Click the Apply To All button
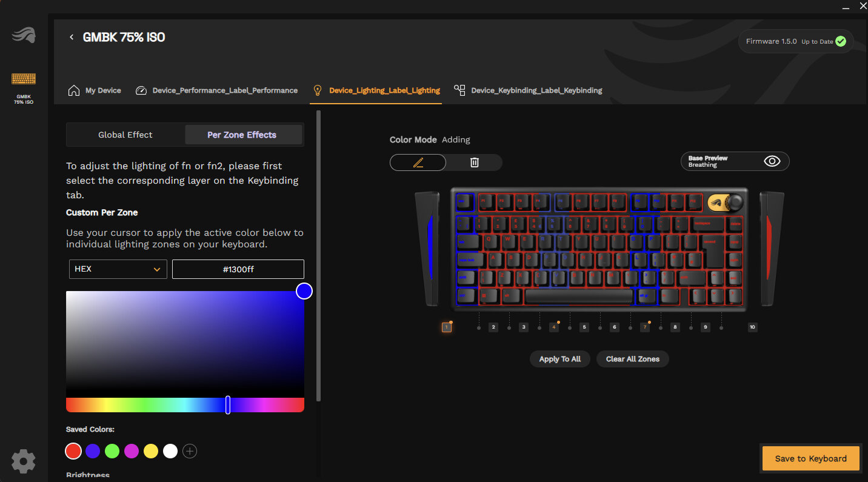 559,359
